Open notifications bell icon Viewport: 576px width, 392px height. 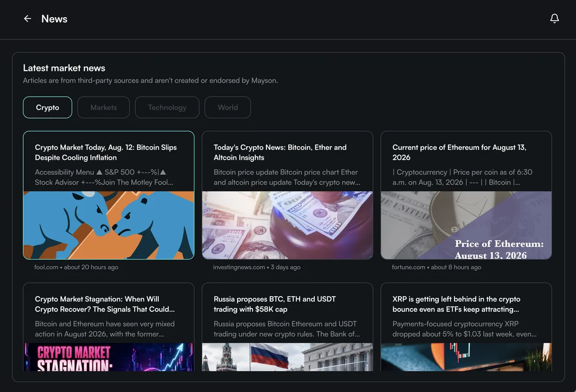(554, 19)
